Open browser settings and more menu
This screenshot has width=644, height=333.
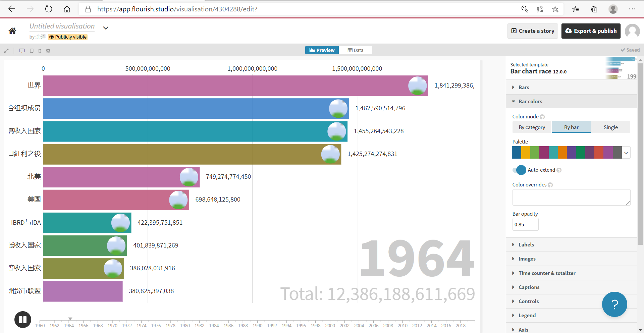(x=632, y=9)
